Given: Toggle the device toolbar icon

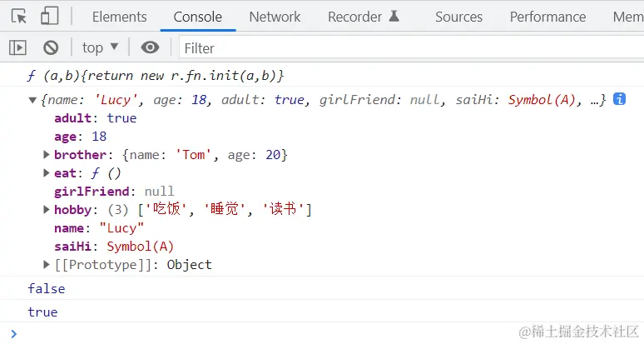Looking at the screenshot, I should pyautogui.click(x=50, y=17).
